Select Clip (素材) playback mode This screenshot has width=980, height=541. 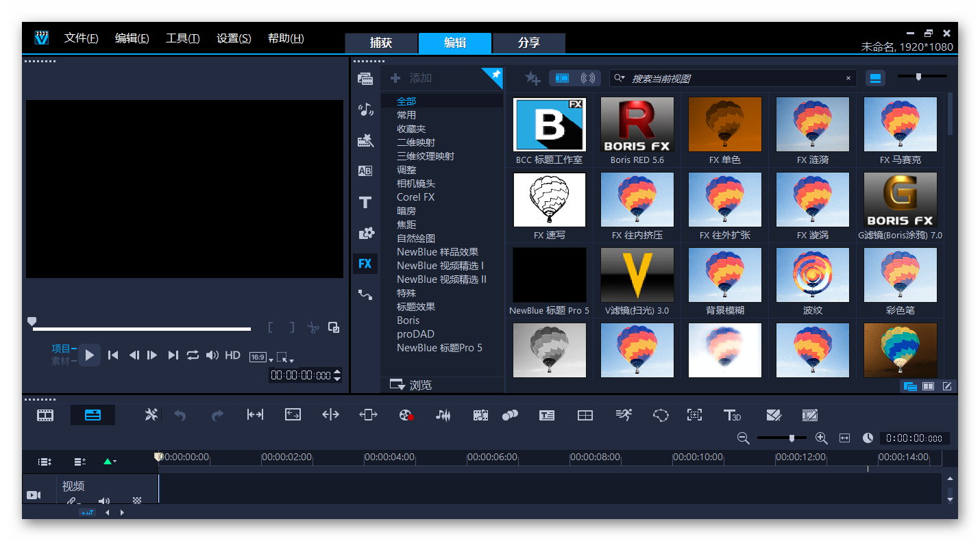click(x=62, y=361)
